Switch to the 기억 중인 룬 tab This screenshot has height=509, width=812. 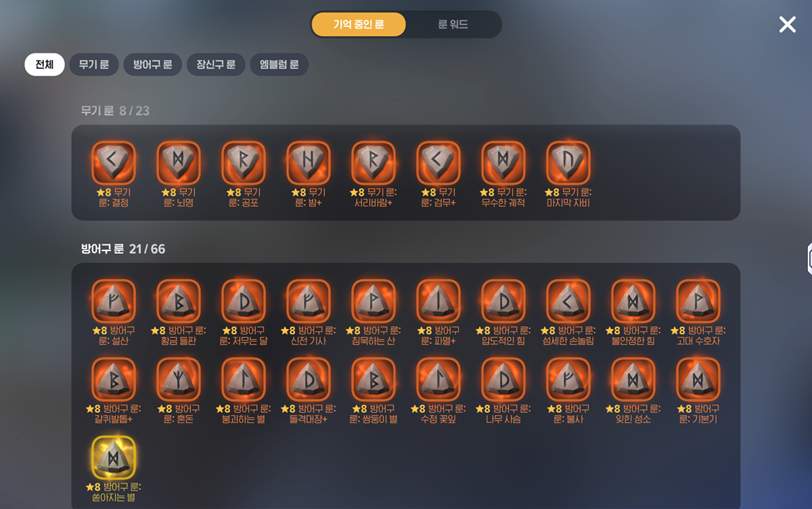(359, 24)
